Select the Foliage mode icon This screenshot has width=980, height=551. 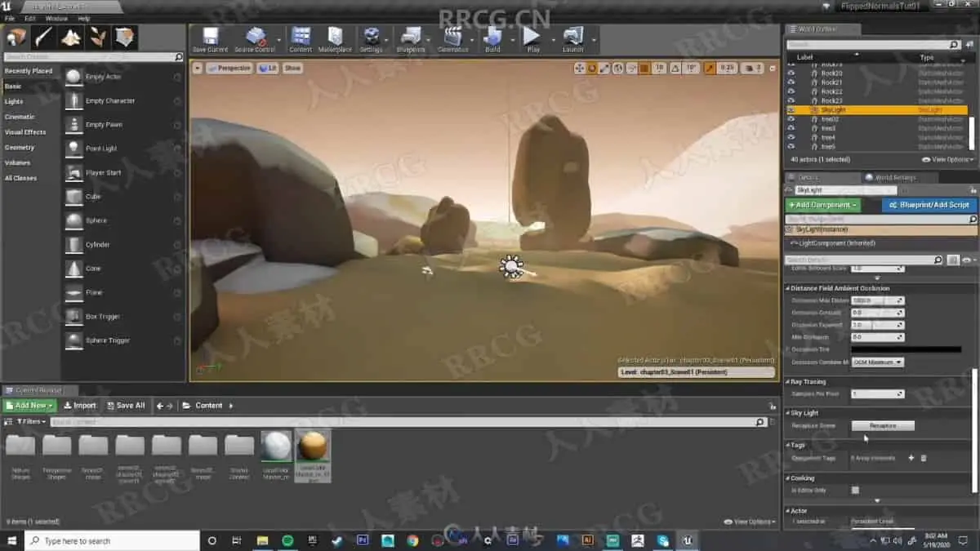pos(98,38)
